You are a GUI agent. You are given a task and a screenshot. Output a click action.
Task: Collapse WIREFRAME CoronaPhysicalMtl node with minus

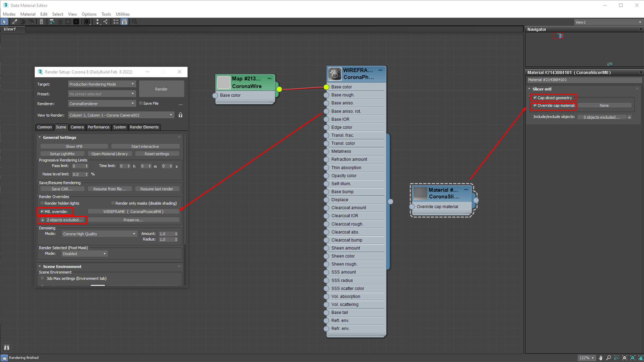tap(380, 70)
